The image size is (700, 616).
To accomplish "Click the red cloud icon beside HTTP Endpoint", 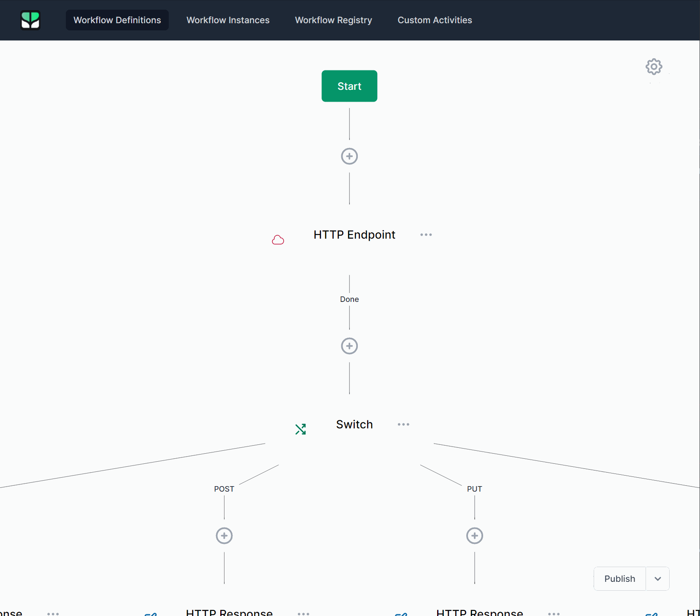I will (x=278, y=239).
